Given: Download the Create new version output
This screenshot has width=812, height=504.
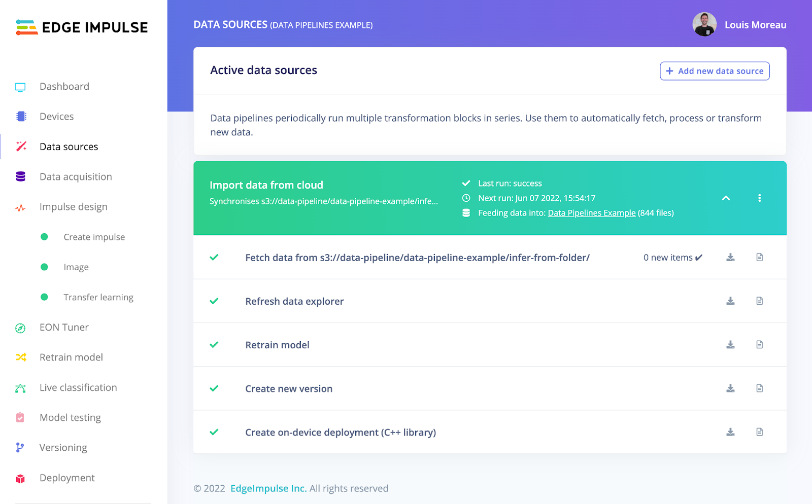Looking at the screenshot, I should (730, 388).
